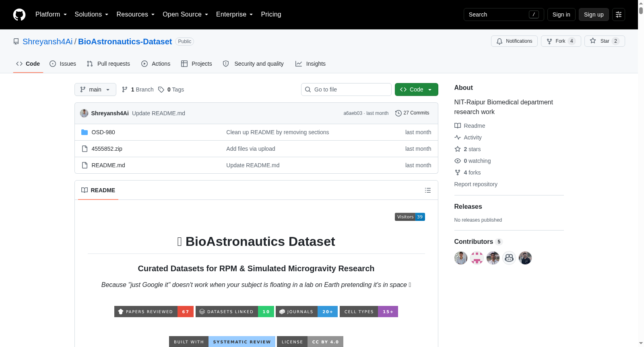This screenshot has width=644, height=347.
Task: Expand the Enterprise menu
Action: coord(235,15)
